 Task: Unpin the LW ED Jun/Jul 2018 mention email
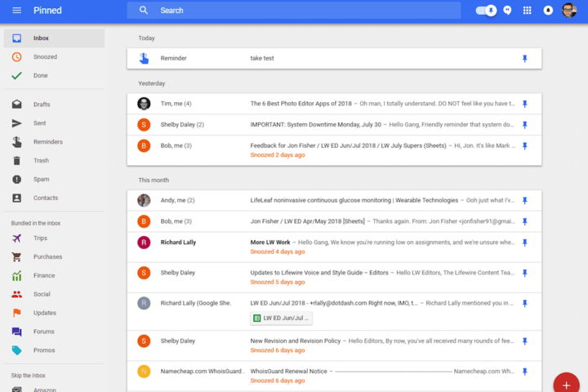tap(524, 304)
